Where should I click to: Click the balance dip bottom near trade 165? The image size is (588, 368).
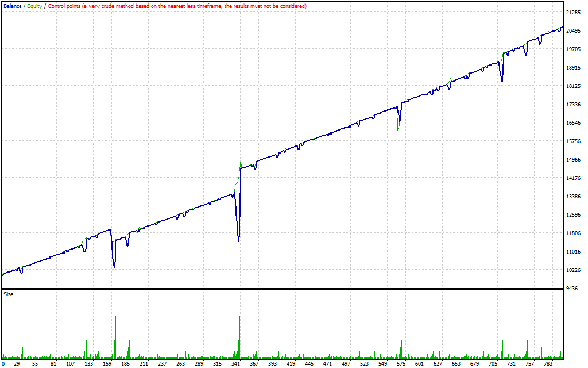point(114,267)
